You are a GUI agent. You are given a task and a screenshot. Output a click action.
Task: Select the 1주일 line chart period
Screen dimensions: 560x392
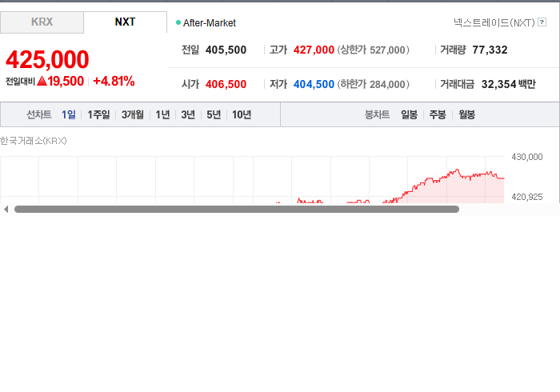click(x=98, y=114)
